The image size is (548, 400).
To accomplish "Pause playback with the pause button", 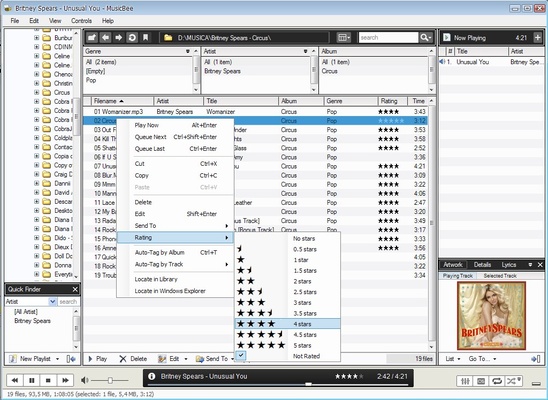I will tap(31, 380).
